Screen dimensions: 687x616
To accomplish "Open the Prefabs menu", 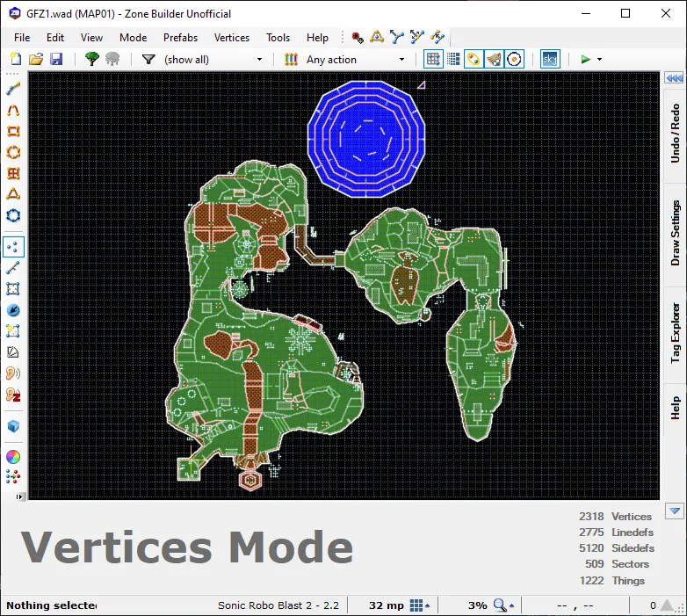I will (x=180, y=38).
